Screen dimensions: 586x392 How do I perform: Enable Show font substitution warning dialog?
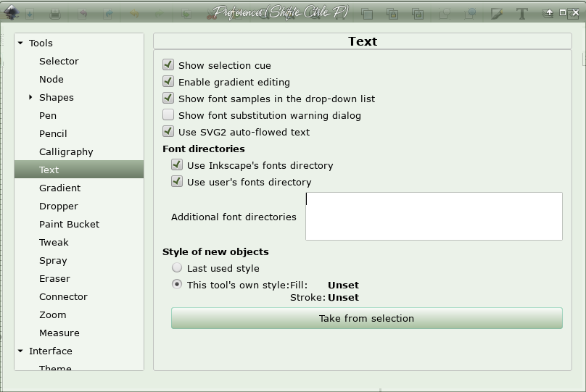168,115
